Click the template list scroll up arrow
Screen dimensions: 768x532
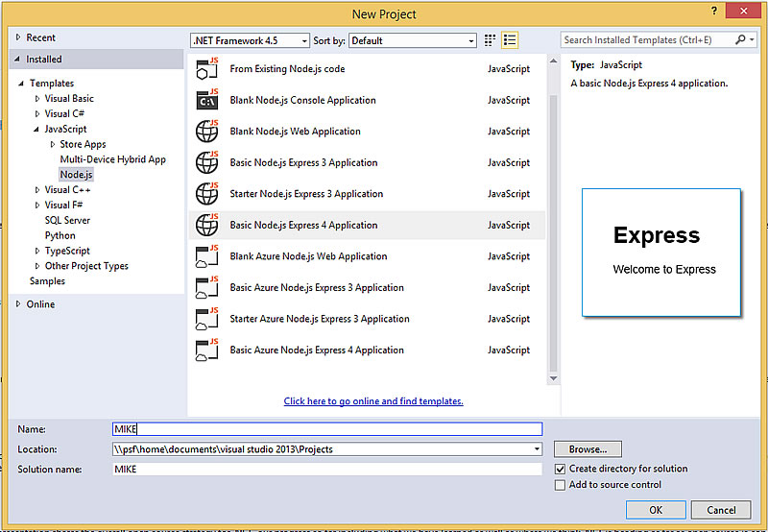[554, 61]
